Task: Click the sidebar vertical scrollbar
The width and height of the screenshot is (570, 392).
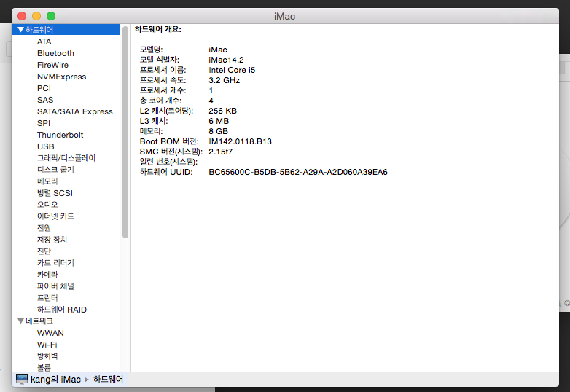Action: point(125,131)
